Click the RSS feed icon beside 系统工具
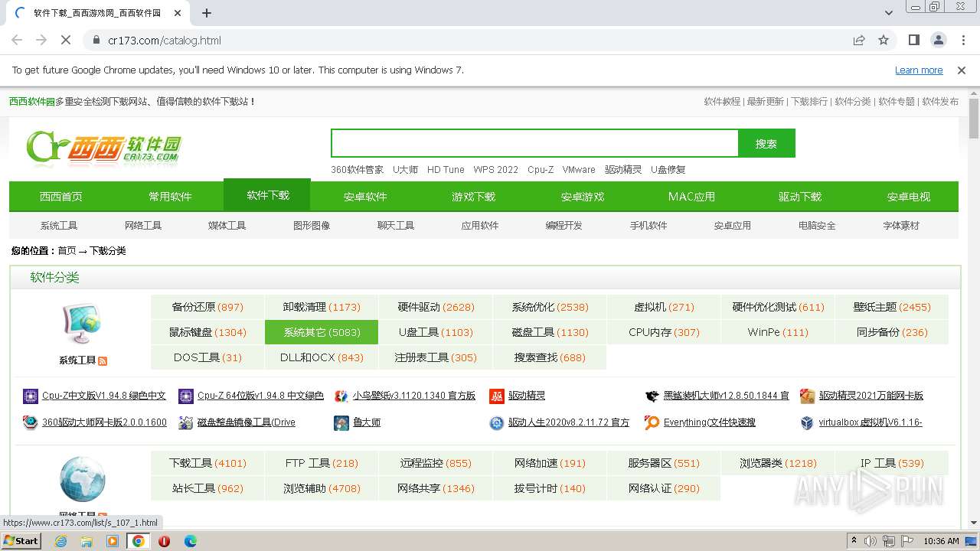The height and width of the screenshot is (551, 980). click(103, 360)
